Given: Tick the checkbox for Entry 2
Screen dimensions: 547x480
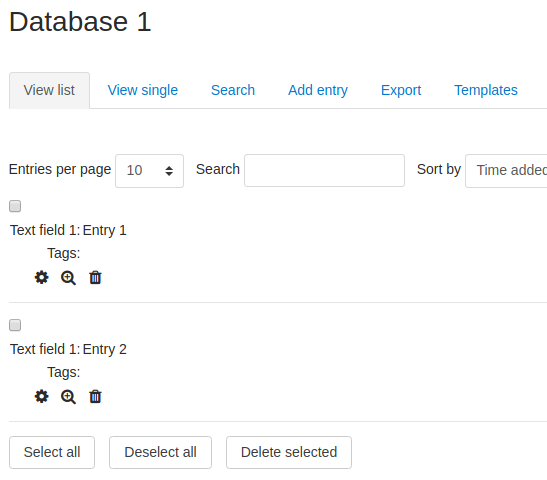Looking at the screenshot, I should click(15, 325).
